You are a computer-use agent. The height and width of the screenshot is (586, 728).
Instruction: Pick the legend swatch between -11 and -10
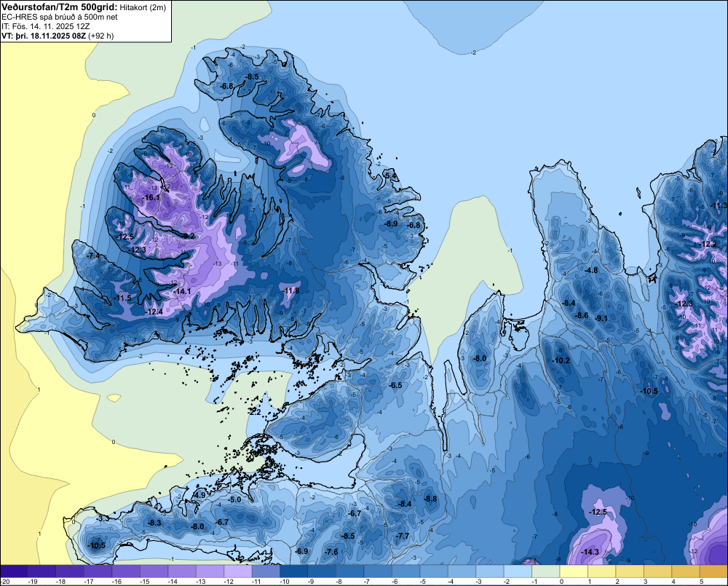tap(266, 571)
